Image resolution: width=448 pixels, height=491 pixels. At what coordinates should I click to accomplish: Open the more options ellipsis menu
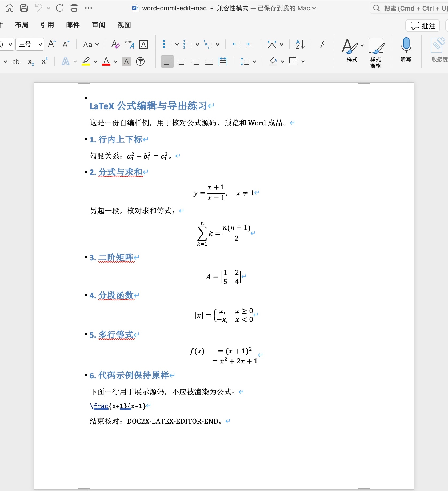89,8
